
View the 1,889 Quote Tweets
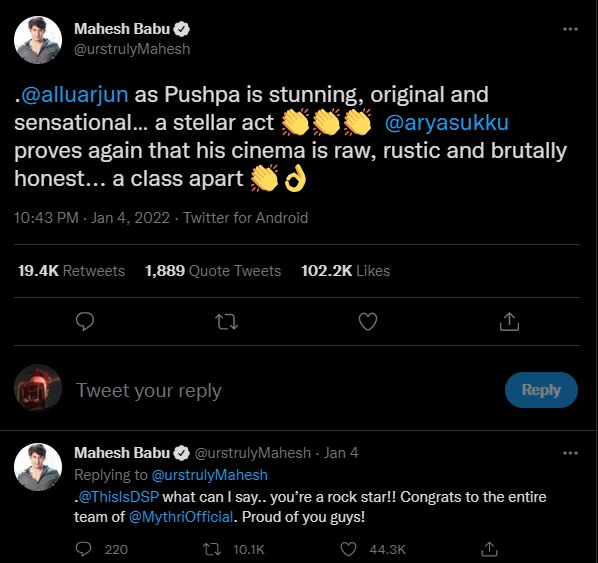click(x=213, y=271)
